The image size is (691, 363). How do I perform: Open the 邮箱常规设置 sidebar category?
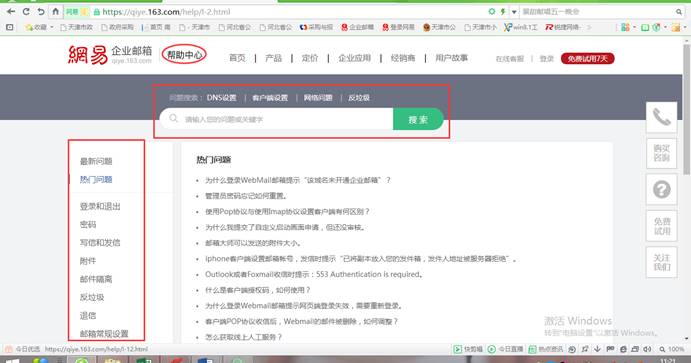click(x=104, y=333)
